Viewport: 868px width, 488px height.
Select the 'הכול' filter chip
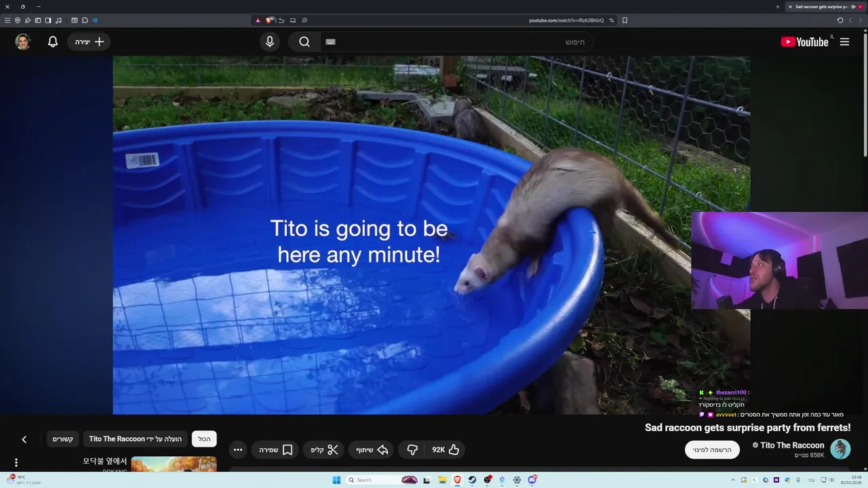[204, 439]
